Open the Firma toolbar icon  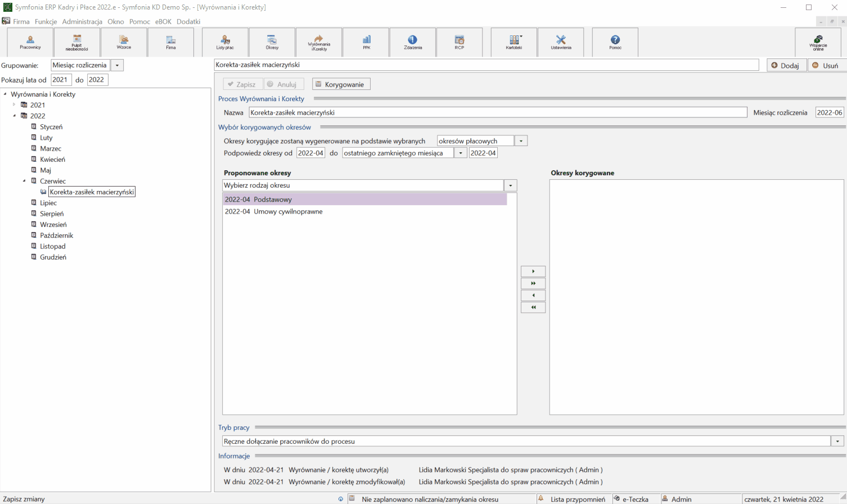pyautogui.click(x=171, y=42)
